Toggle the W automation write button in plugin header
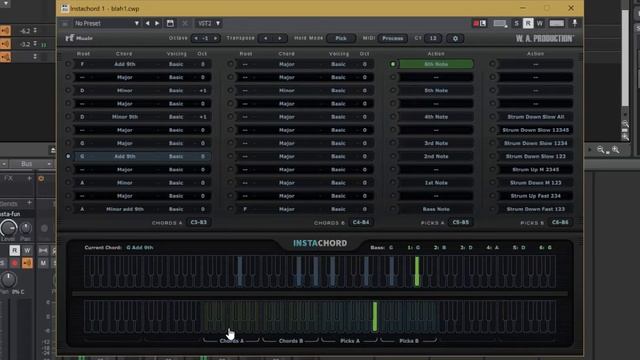Viewport: 640px width, 360px height. 540,23
